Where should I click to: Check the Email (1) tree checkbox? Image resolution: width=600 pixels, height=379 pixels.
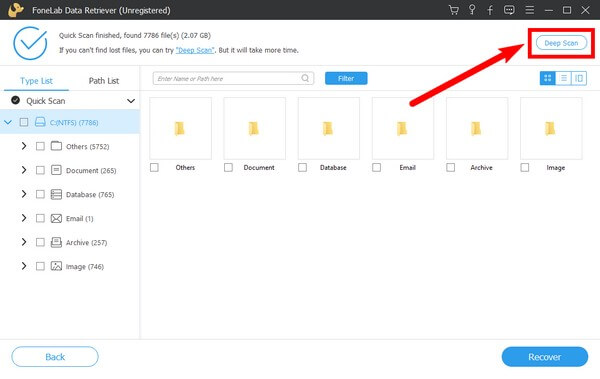40,218
